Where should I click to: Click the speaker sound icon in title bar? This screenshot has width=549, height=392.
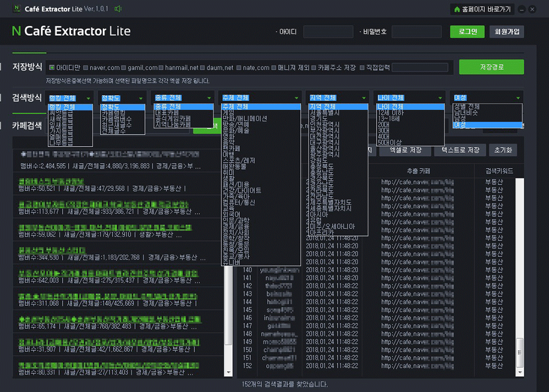118,9
